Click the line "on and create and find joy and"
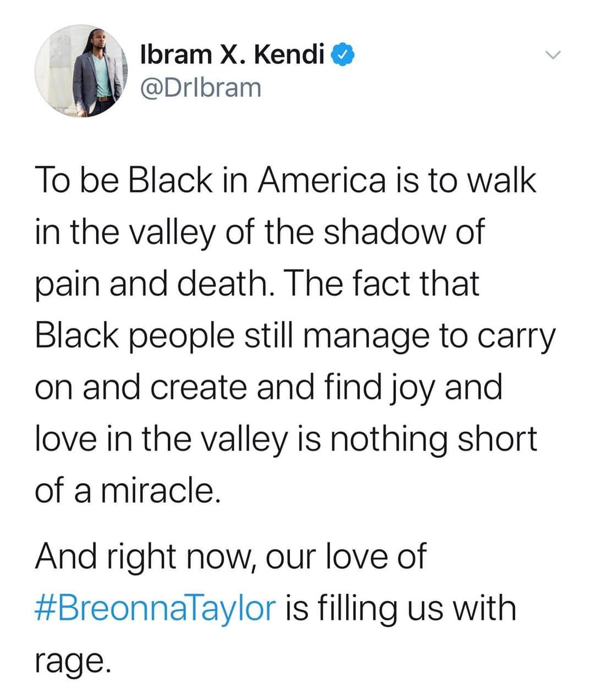Image resolution: width=594 pixels, height=700 pixels. point(269,387)
